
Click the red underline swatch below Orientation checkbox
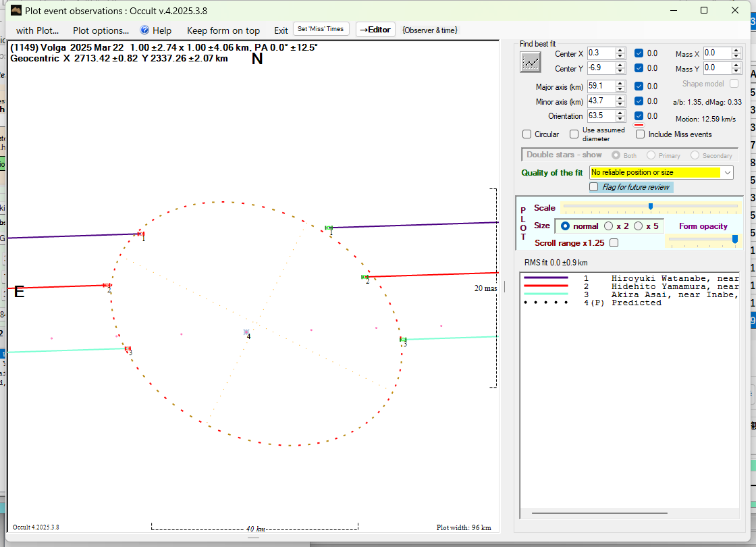(639, 125)
